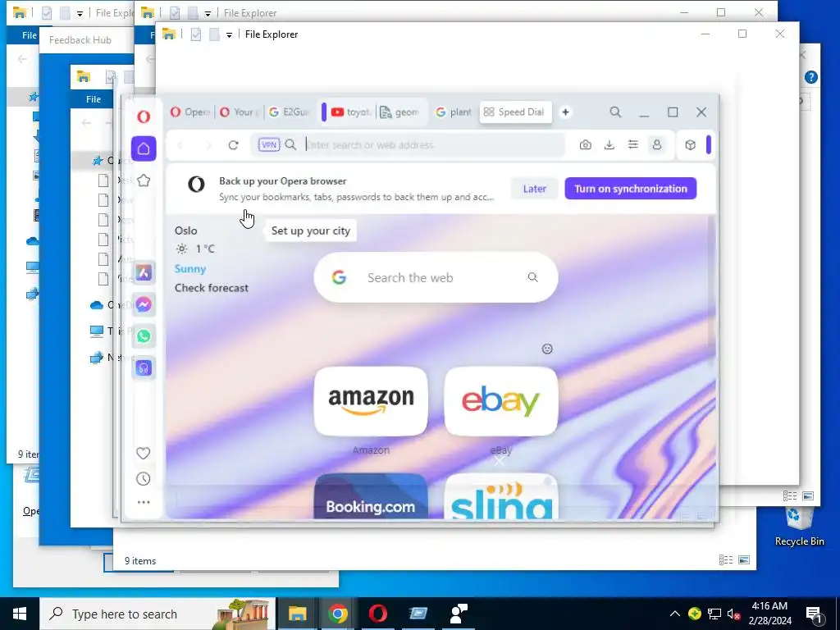Open the Opera sidebar Home button
This screenshot has height=630, width=840.
[144, 148]
